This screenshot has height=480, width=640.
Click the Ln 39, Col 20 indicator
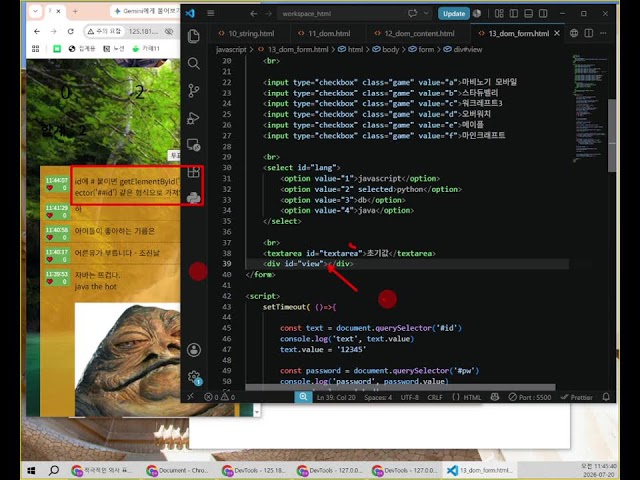[336, 397]
